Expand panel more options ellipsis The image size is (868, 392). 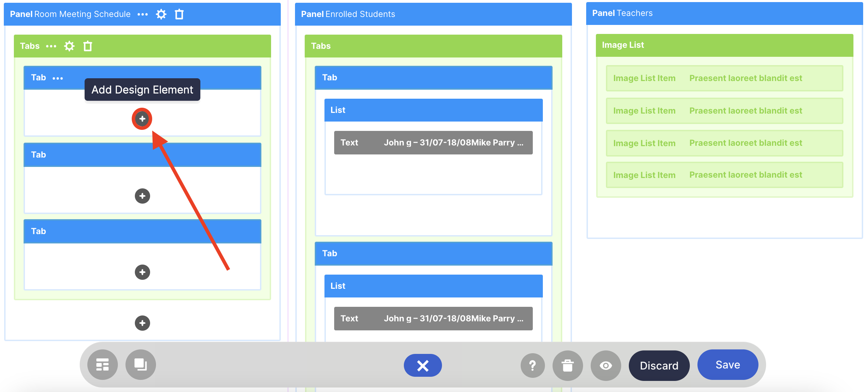(142, 15)
